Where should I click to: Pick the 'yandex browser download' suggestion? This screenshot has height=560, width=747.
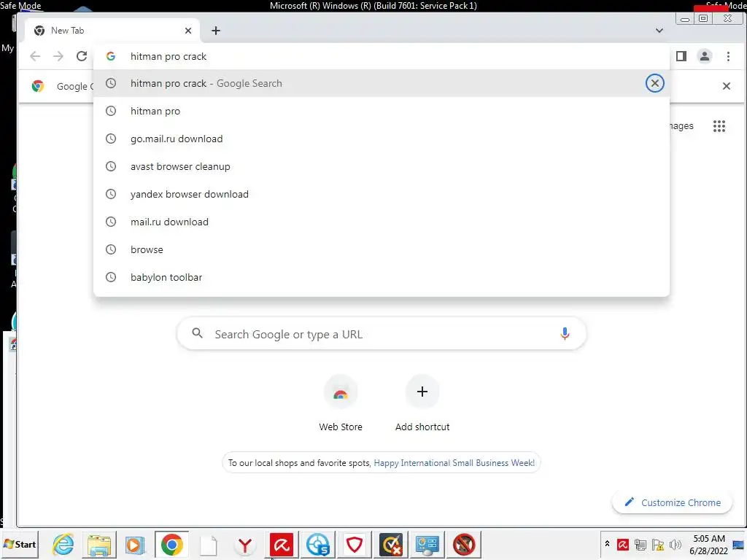[381, 194]
